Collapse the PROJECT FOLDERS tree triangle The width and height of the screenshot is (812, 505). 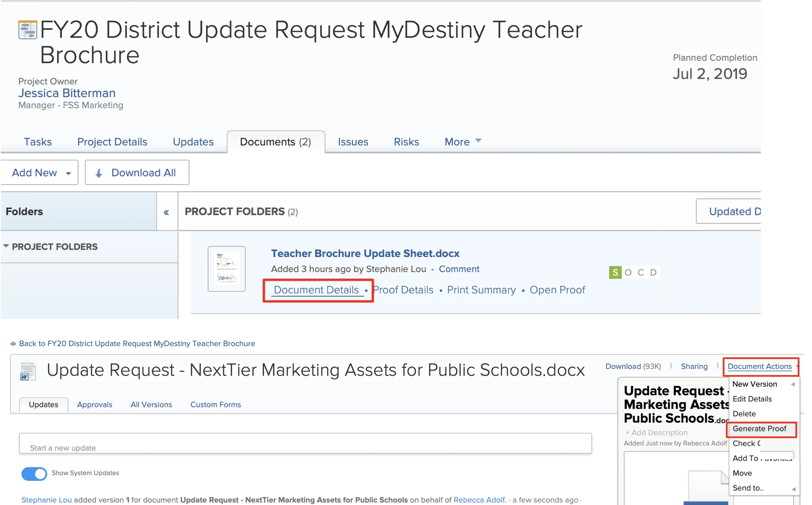6,246
